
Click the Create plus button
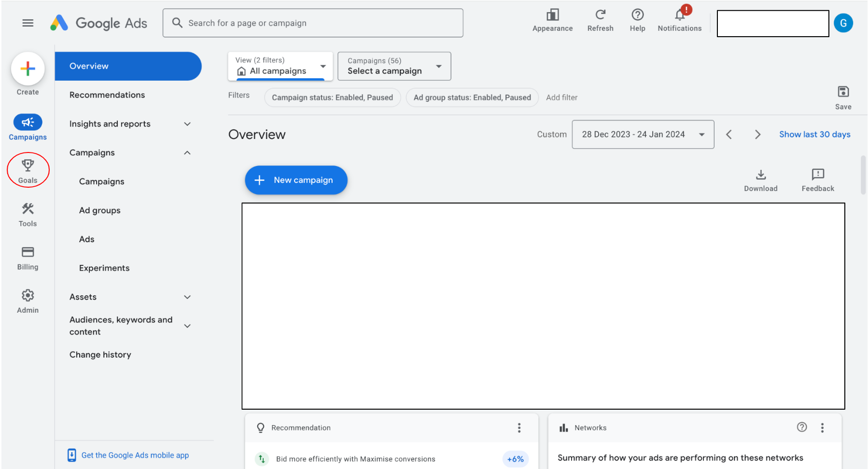click(28, 69)
